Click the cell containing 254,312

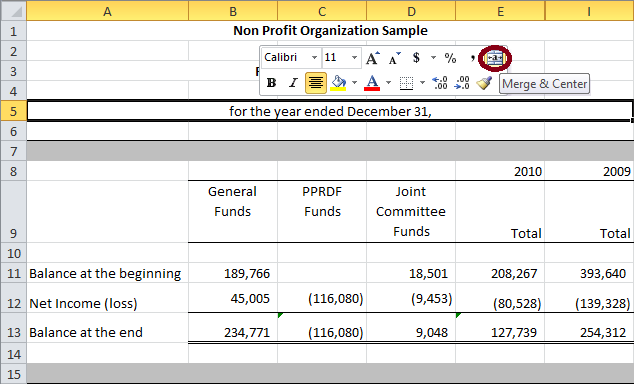click(590, 328)
